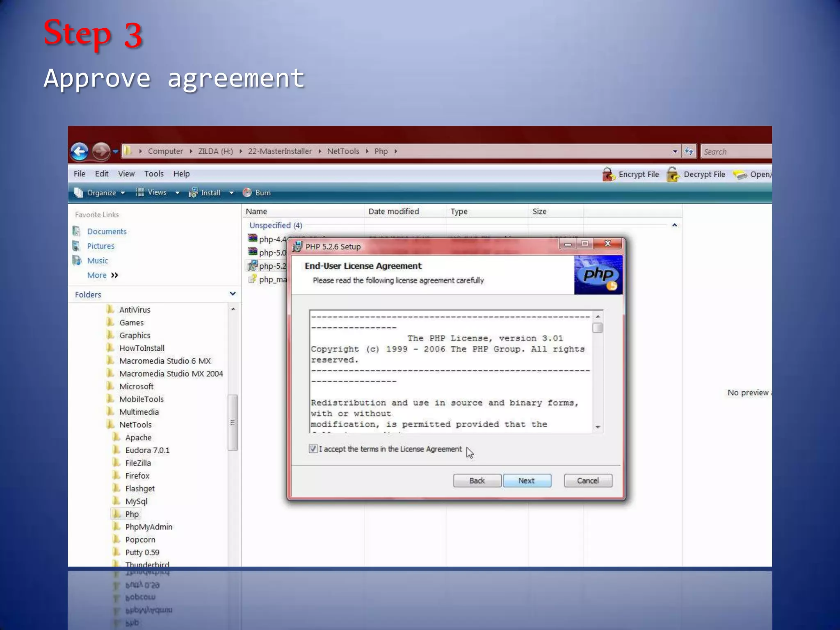Open the recent pages dropdown arrow
Viewport: 840px width, 630px height.
(116, 152)
